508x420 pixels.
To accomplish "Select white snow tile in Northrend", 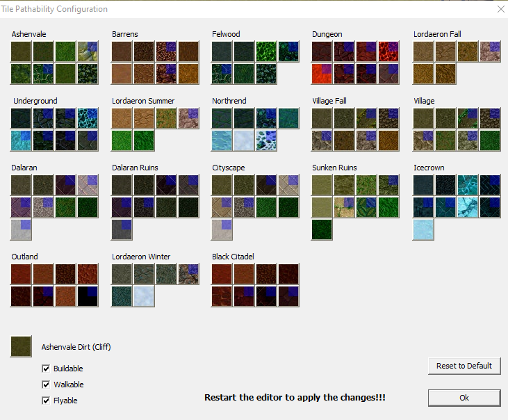I will 244,140.
